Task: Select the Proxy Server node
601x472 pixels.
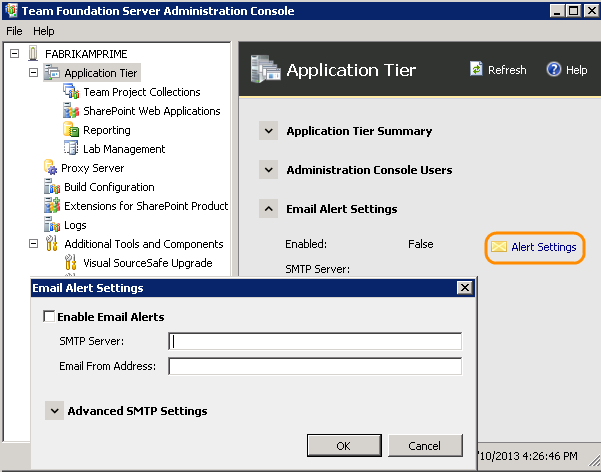Action: 93,168
